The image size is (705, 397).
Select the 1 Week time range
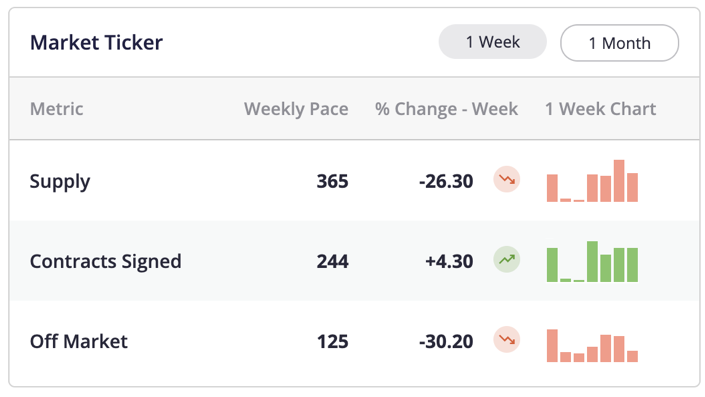[493, 42]
